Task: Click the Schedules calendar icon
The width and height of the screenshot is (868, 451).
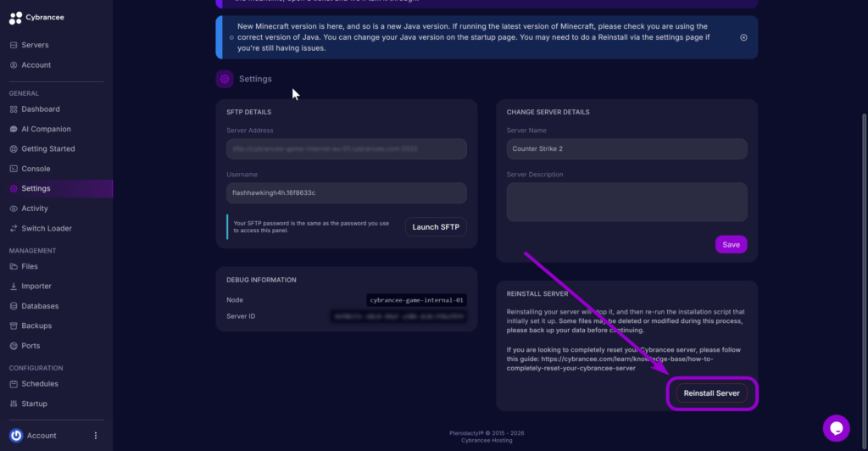Action: 14,383
